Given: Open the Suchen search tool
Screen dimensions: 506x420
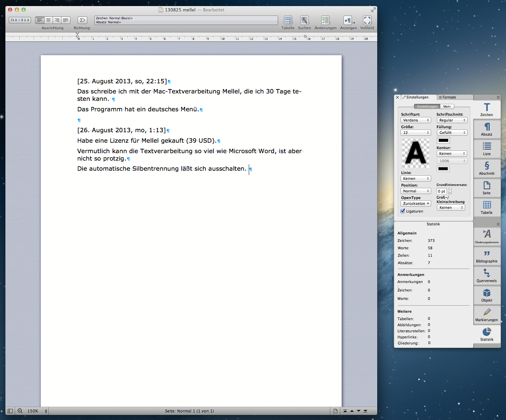Looking at the screenshot, I should [304, 20].
